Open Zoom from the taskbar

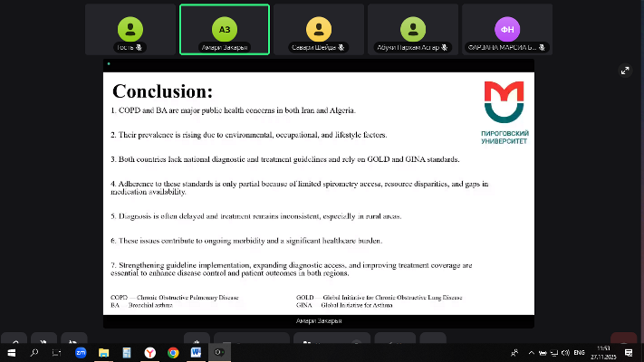pyautogui.click(x=81, y=352)
